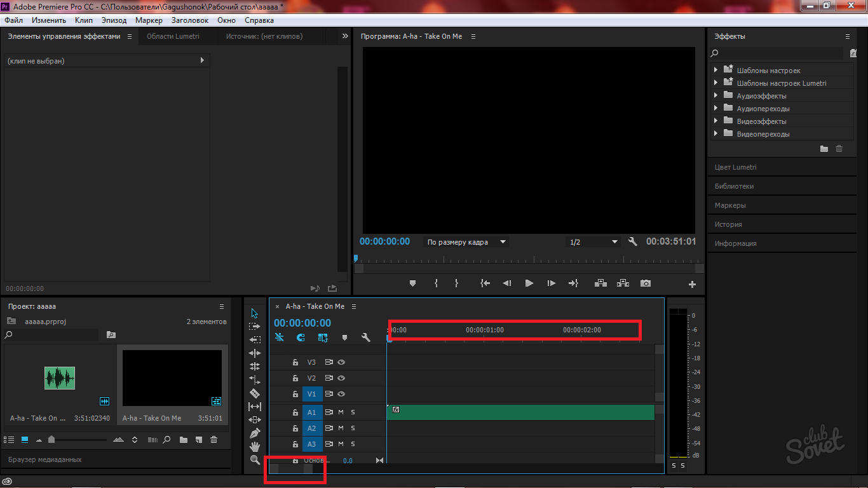Expand 'Видеоэффекты' folder

[x=716, y=121]
